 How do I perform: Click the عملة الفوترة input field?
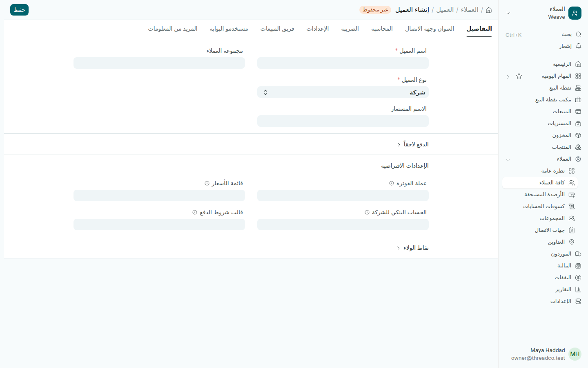pos(343,195)
